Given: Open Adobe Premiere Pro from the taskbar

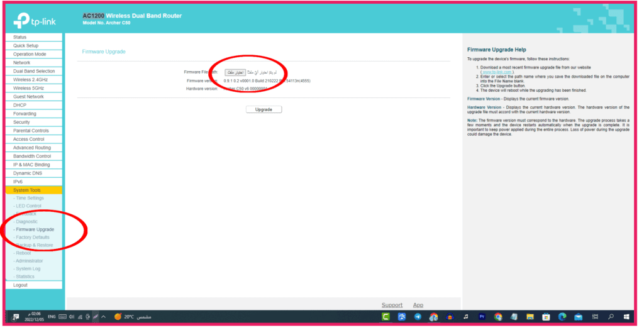Looking at the screenshot, I should (482, 317).
